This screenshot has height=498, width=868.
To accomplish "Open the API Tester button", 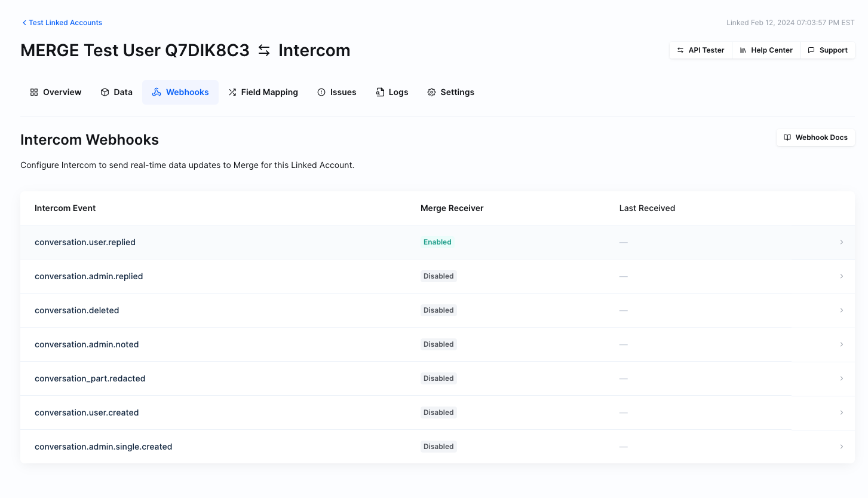I will (701, 50).
